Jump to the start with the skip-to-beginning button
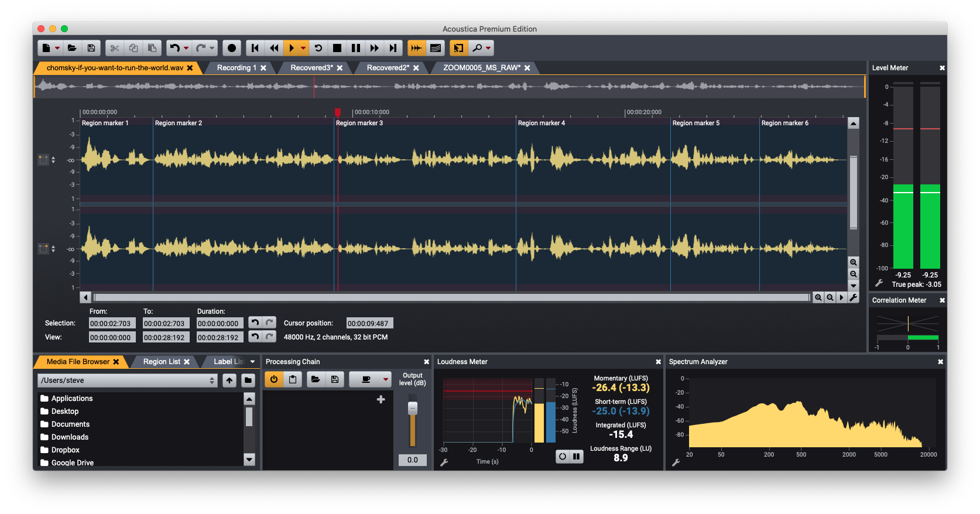The image size is (980, 514). 255,48
